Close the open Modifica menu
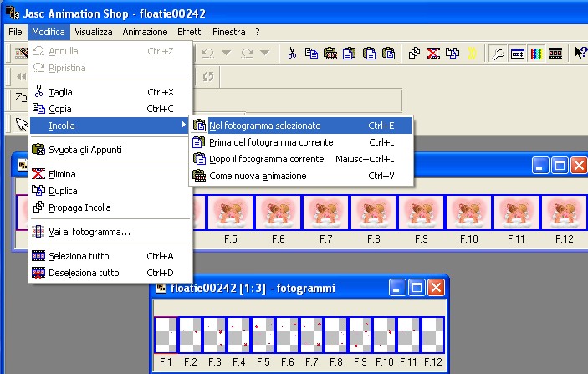 point(49,32)
